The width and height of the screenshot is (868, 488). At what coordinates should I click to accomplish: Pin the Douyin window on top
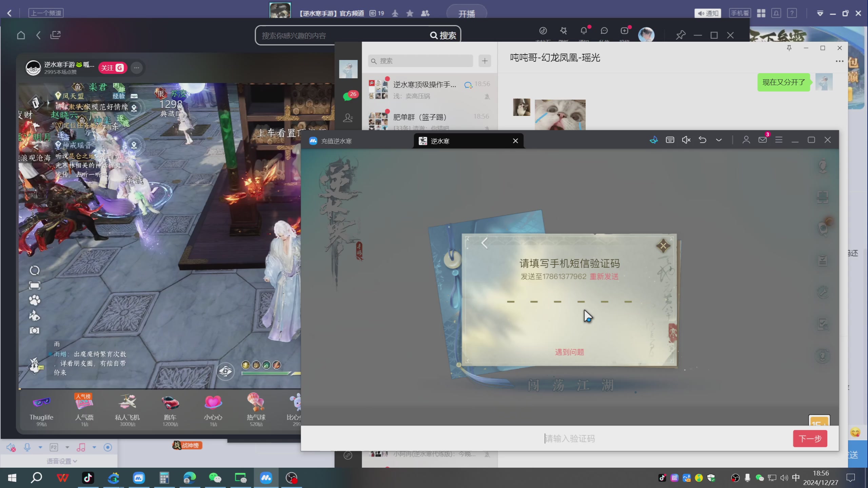pyautogui.click(x=680, y=35)
